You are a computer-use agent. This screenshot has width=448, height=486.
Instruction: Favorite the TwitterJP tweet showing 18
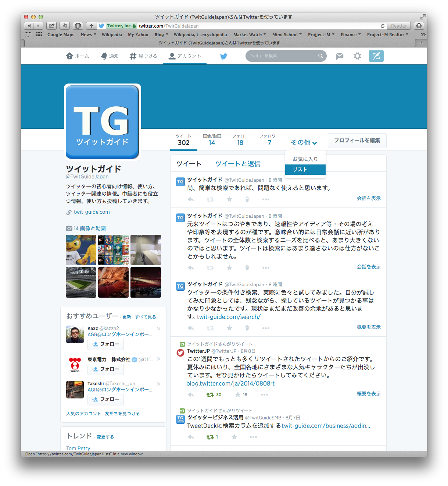[x=238, y=395]
